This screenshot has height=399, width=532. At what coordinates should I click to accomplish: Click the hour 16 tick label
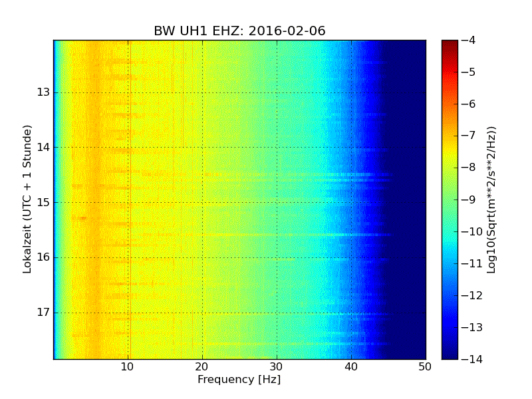pos(43,257)
